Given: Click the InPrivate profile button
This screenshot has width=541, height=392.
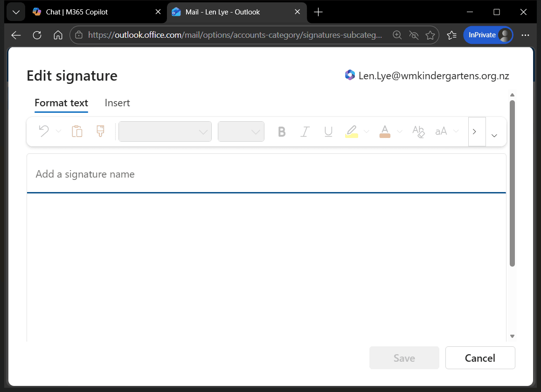Looking at the screenshot, I should point(488,35).
